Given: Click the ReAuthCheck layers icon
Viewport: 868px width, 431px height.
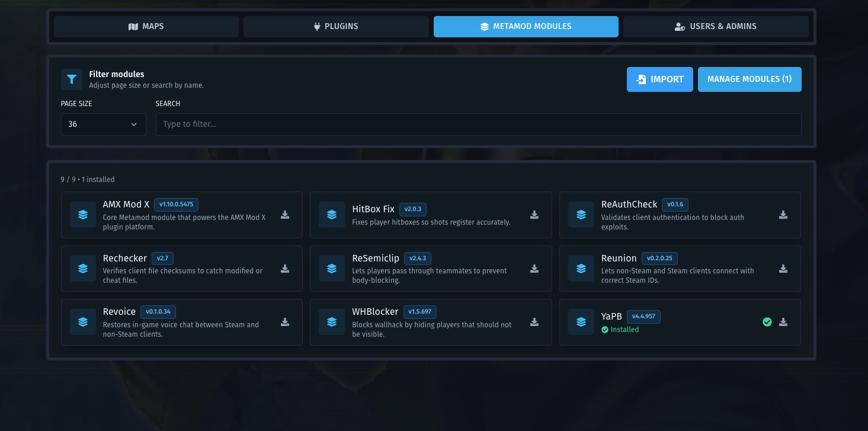Looking at the screenshot, I should click(581, 215).
